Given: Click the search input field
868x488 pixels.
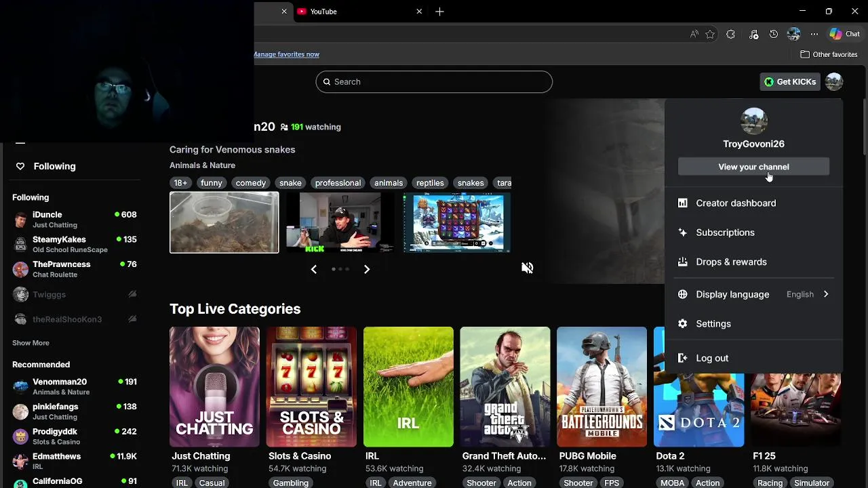Looking at the screenshot, I should click(x=434, y=82).
